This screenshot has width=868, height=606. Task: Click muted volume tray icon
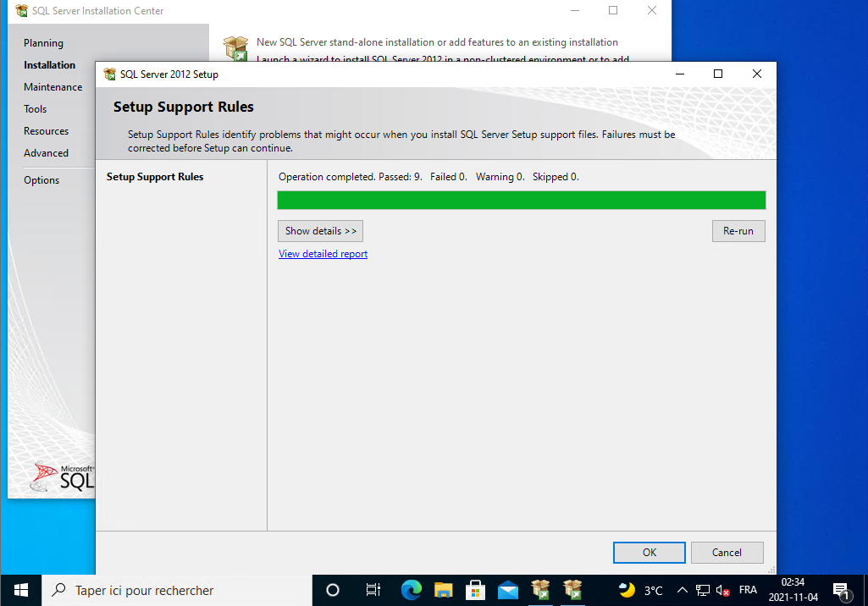pyautogui.click(x=722, y=590)
